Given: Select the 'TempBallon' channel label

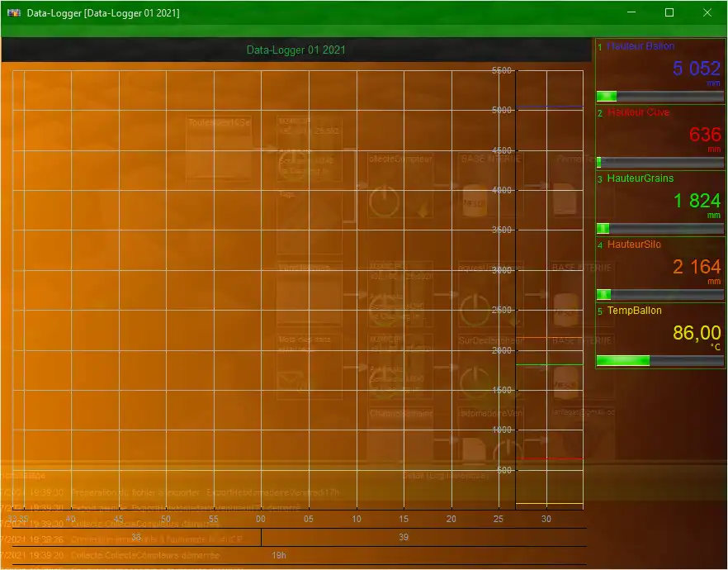Looking at the screenshot, I should click(x=634, y=310).
